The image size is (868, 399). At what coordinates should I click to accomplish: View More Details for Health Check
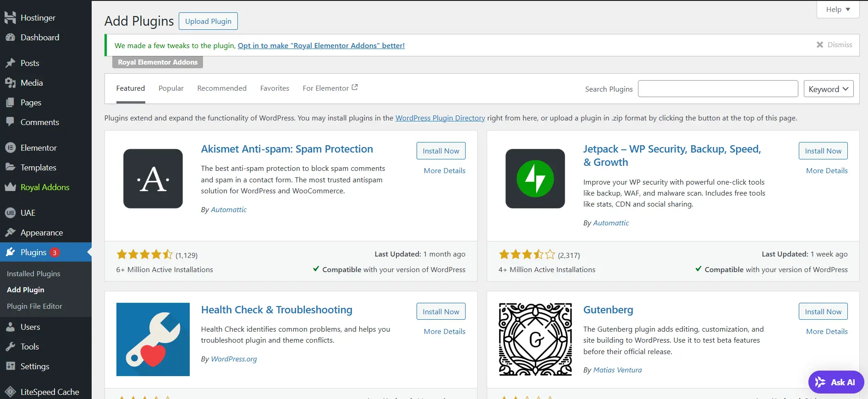(445, 331)
